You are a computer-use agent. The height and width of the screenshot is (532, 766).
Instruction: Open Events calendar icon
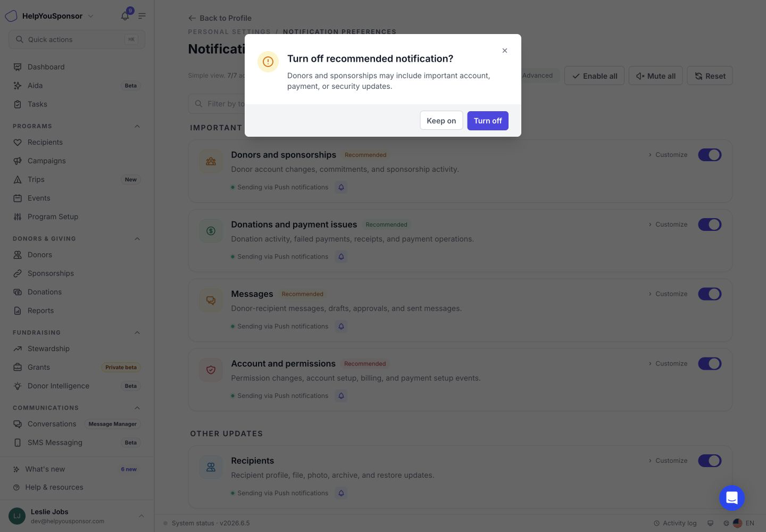pos(18,198)
